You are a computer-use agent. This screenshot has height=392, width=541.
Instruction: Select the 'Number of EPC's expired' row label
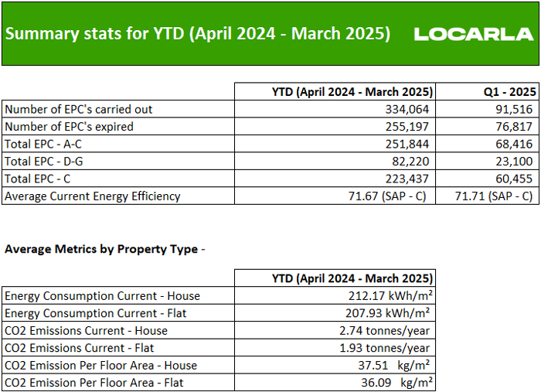tap(69, 127)
